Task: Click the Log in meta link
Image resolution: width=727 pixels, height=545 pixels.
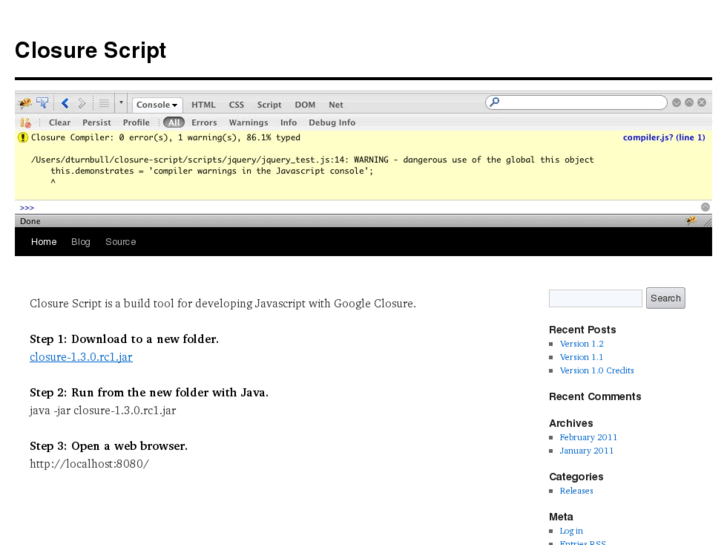Action: pyautogui.click(x=571, y=531)
